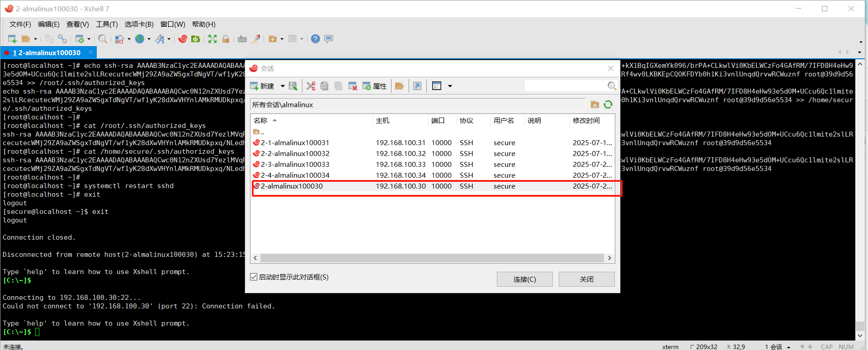Viewport: 868px width, 350px height.
Task: Click the New Session icon in main toolbar
Action: [x=12, y=39]
